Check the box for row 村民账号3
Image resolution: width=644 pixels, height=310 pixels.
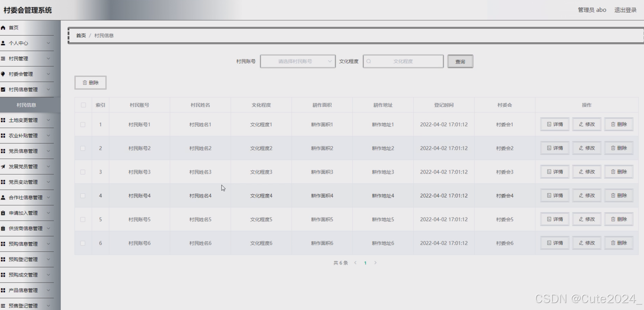83,172
